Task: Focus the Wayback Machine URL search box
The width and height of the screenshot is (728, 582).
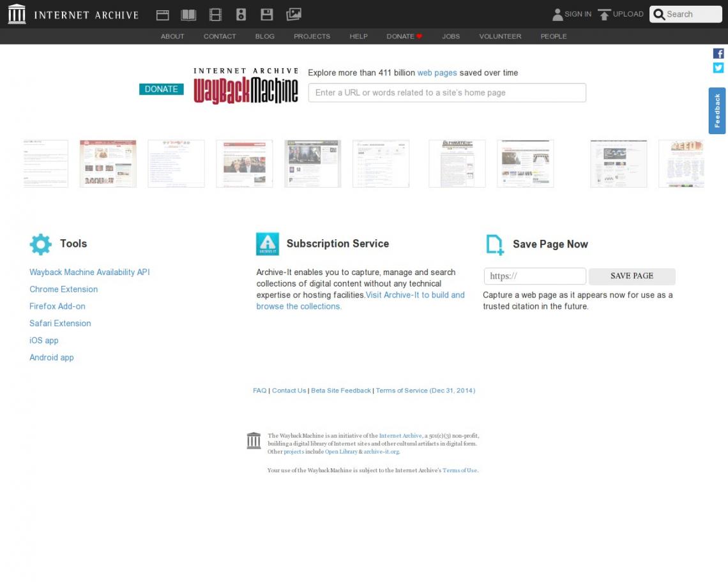Action: (x=447, y=93)
